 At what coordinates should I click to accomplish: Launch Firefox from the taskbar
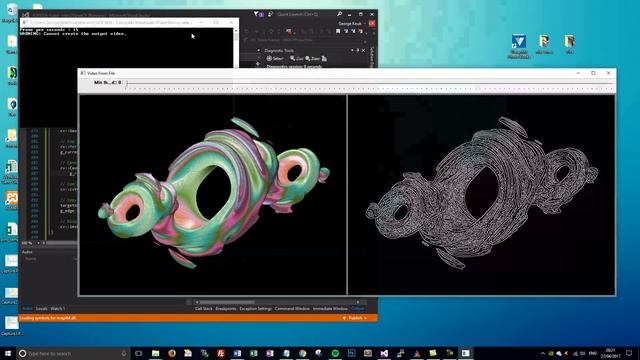click(x=172, y=353)
